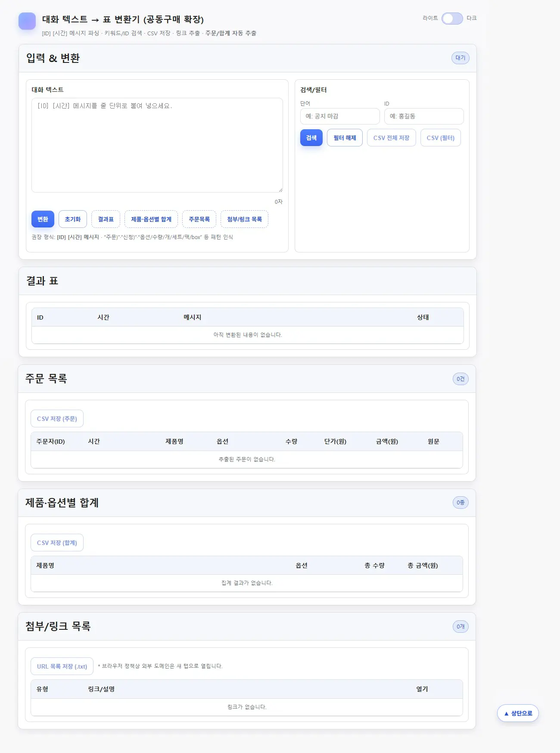Click inside the 대화 텍스트 textarea
The image size is (560, 753).
pyautogui.click(x=157, y=145)
